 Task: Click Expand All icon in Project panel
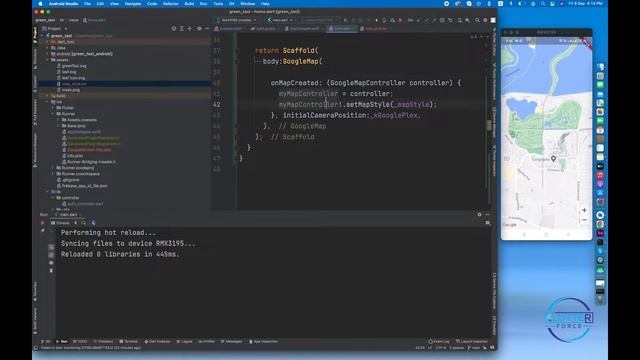pyautogui.click(x=182, y=29)
